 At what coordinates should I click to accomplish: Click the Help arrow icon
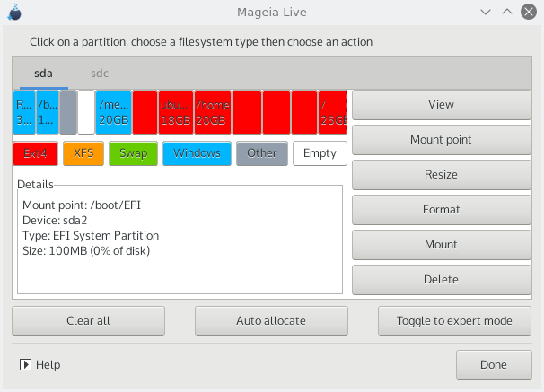click(x=25, y=365)
